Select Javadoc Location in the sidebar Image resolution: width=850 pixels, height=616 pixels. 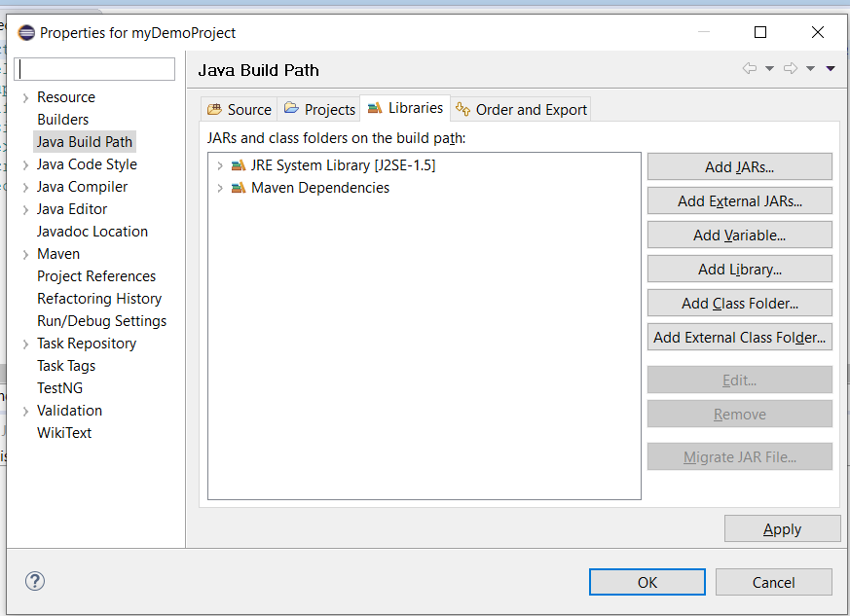[x=92, y=232]
